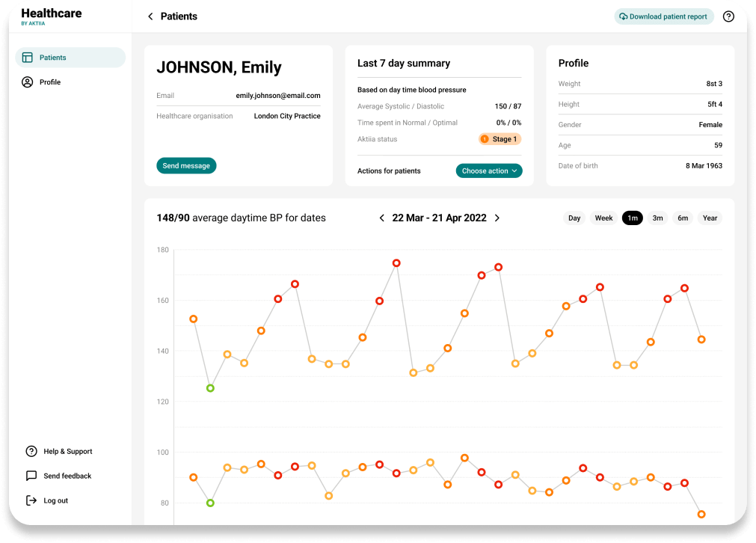Go to previous date range with left chevron
The image size is (756, 543).
pyautogui.click(x=382, y=218)
